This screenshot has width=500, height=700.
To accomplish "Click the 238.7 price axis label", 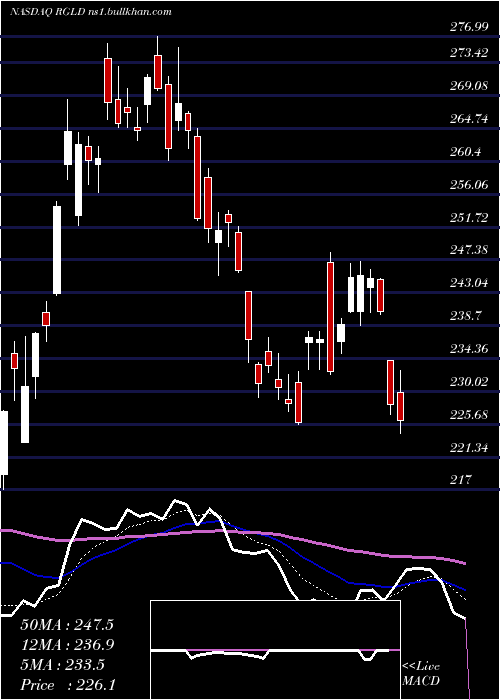I will 466,316.
